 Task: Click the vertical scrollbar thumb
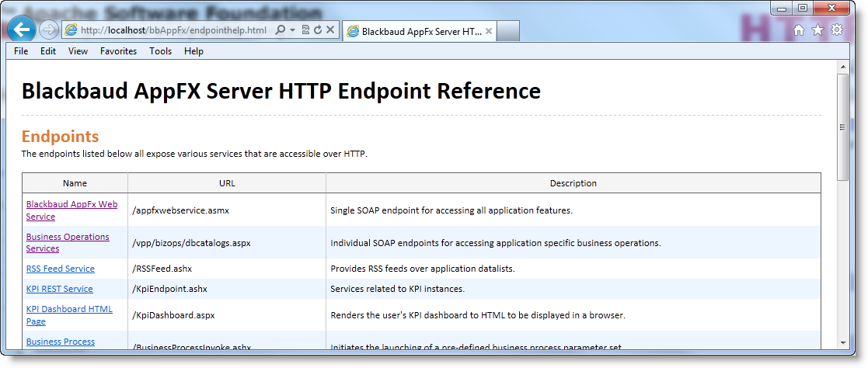click(x=843, y=127)
